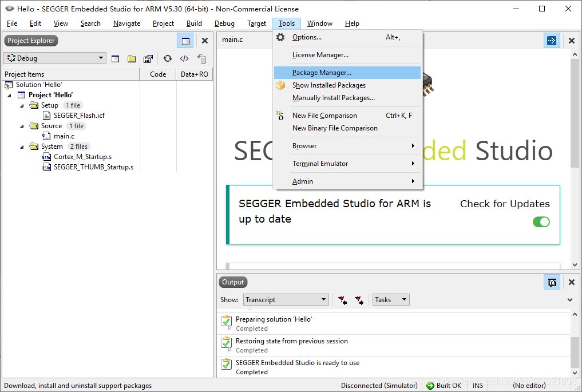Screen dimensions: 582x392
Task: Select Package Manager... menu entry
Action: [347, 73]
